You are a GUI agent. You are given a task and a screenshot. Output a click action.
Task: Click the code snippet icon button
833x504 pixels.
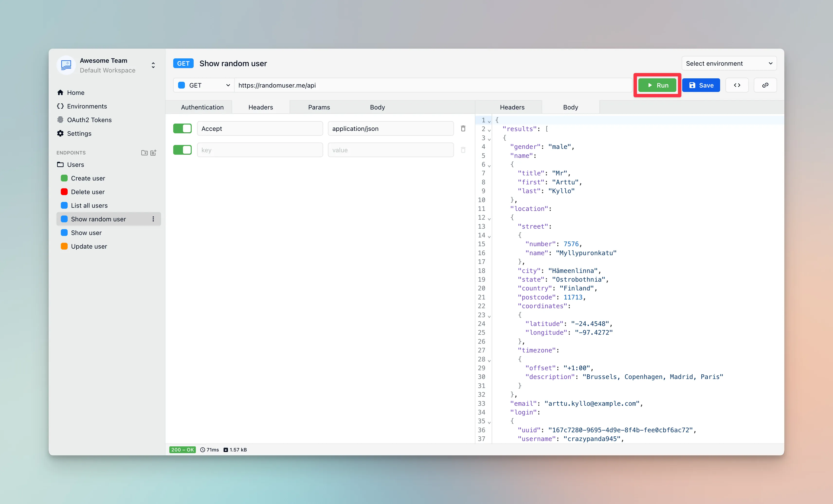[x=737, y=85]
